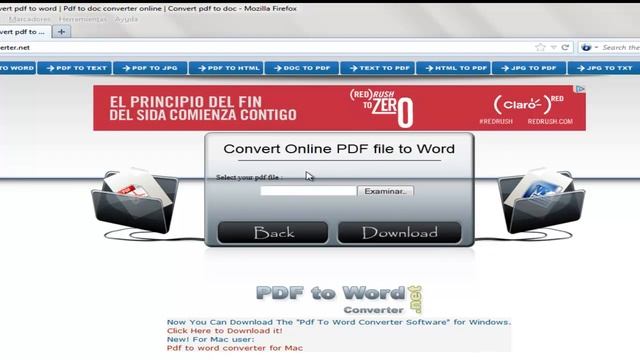Image resolution: width=640 pixels, height=360 pixels.
Task: Click 'Pdf to word converter for Mac' link
Action: pos(235,348)
